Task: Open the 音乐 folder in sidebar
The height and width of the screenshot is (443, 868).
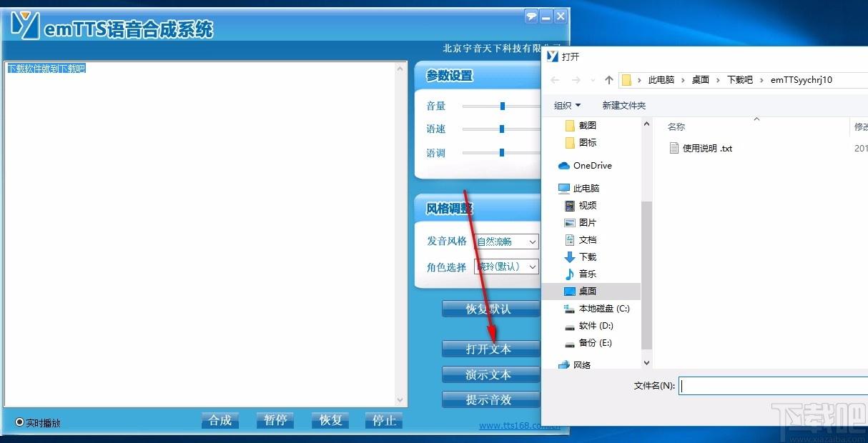Action: tap(581, 274)
